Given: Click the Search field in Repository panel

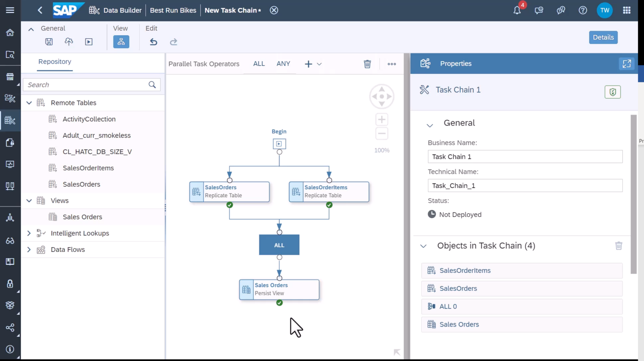Looking at the screenshot, I should point(84,84).
